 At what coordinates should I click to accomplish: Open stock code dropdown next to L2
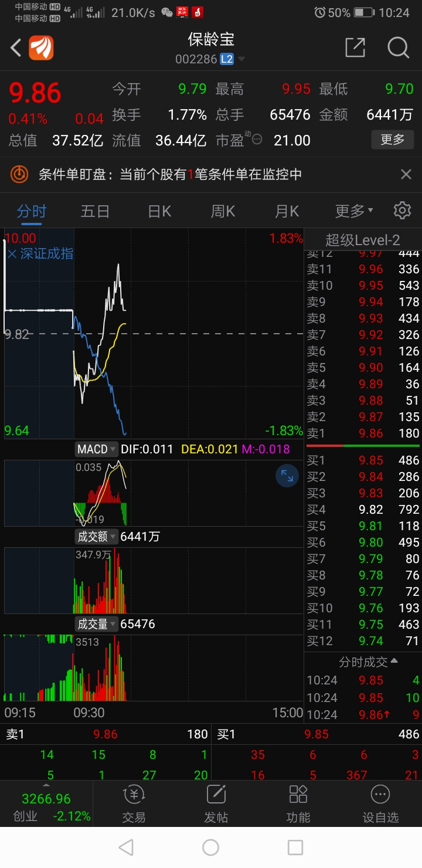click(x=241, y=59)
